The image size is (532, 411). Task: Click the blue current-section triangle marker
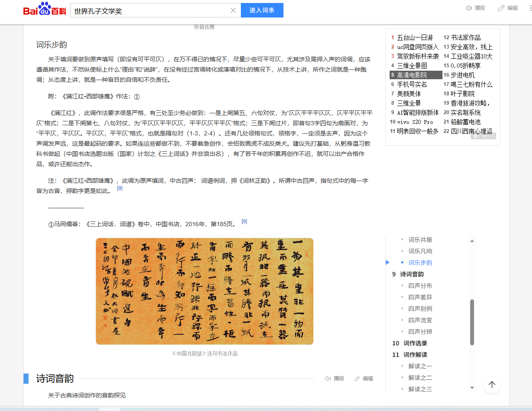click(x=387, y=262)
